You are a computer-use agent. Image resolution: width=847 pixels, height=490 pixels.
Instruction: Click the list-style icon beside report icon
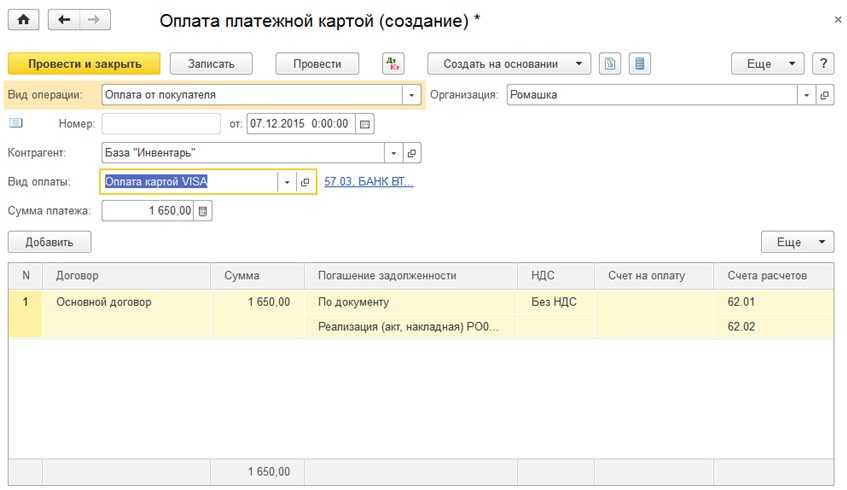pos(640,63)
